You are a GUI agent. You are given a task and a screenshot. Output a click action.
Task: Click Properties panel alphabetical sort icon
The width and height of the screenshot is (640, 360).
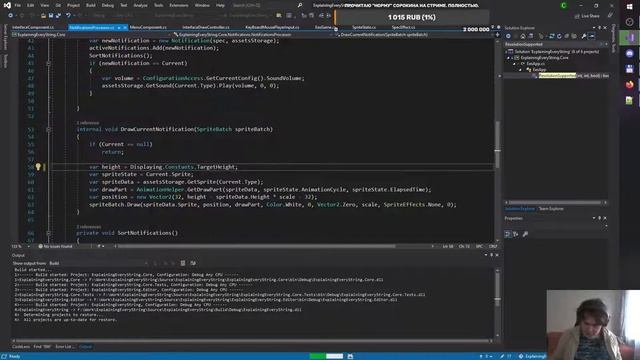click(x=516, y=234)
